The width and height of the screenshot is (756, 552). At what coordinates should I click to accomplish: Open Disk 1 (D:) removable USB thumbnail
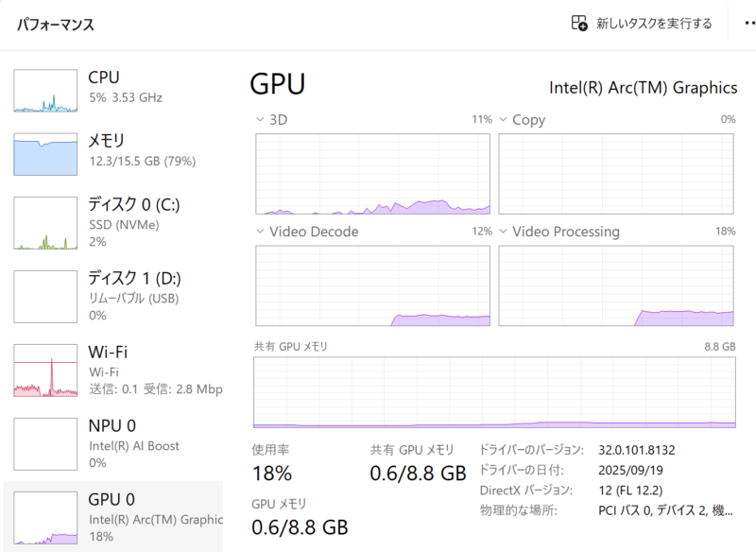44,296
